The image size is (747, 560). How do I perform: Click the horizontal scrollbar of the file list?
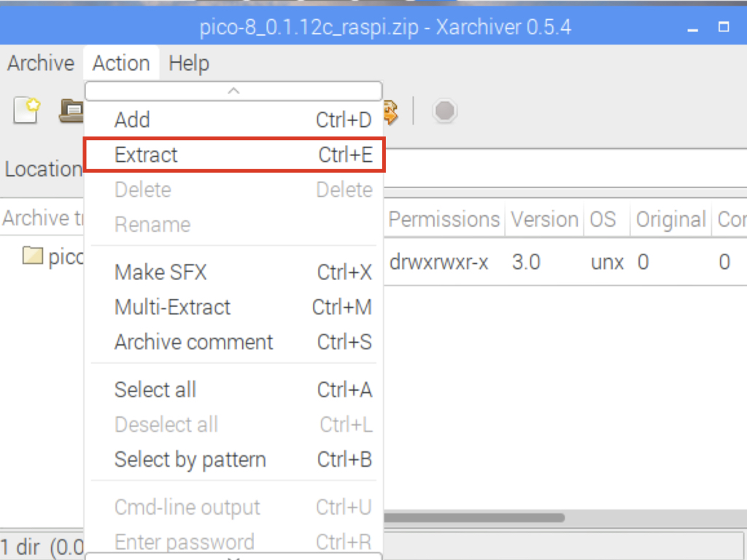pyautogui.click(x=474, y=517)
